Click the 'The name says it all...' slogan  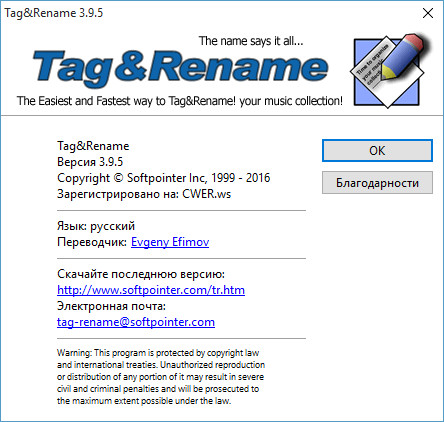(x=251, y=41)
